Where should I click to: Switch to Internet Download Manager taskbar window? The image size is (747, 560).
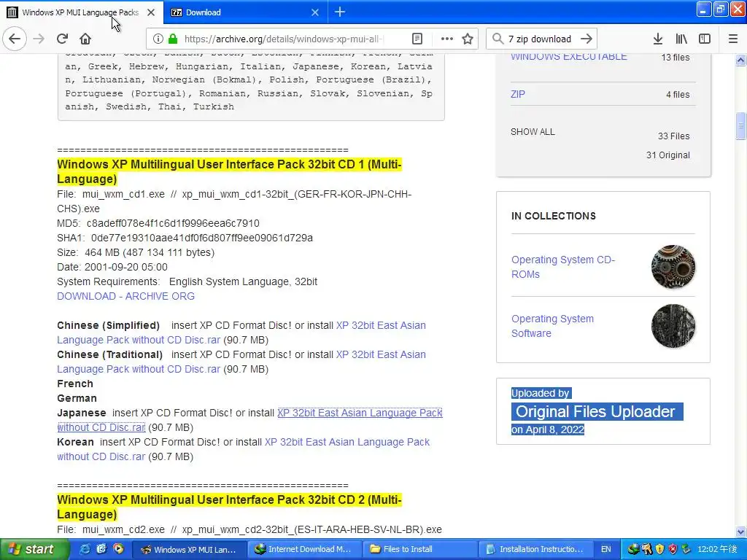[x=304, y=549]
